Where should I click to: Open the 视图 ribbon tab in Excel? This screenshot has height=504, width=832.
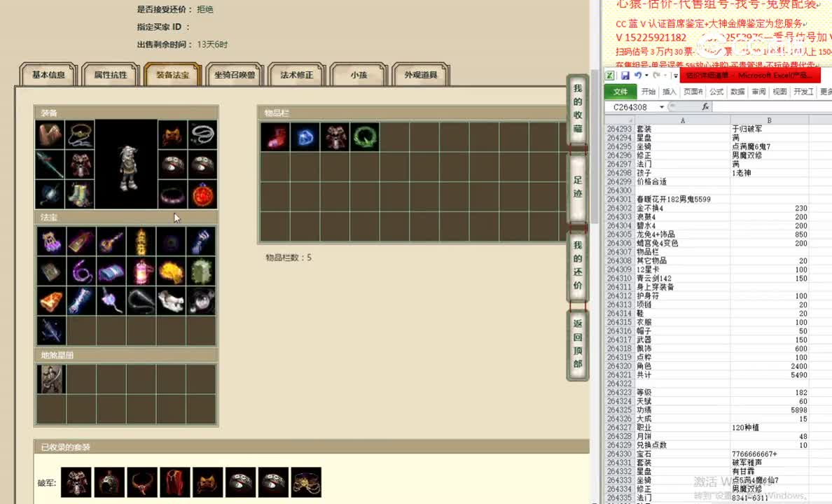point(779,92)
